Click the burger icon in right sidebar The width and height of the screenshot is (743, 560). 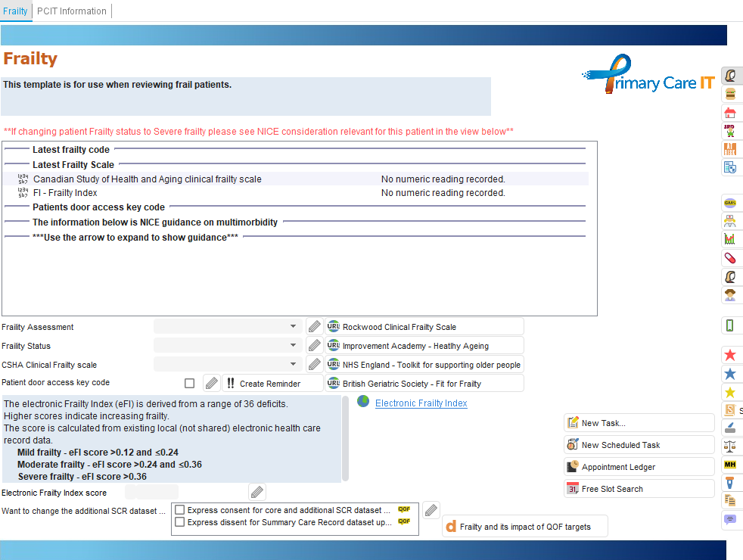click(x=730, y=94)
